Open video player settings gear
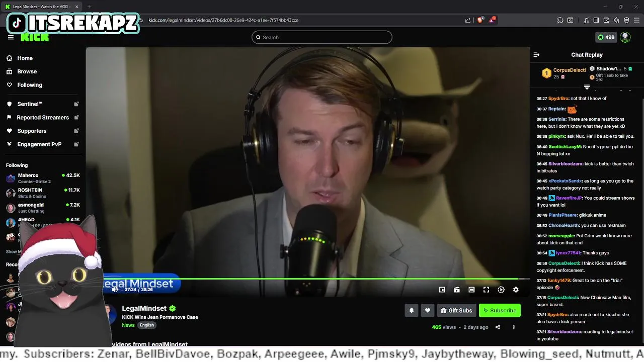Image resolution: width=644 pixels, height=362 pixels. tap(516, 290)
